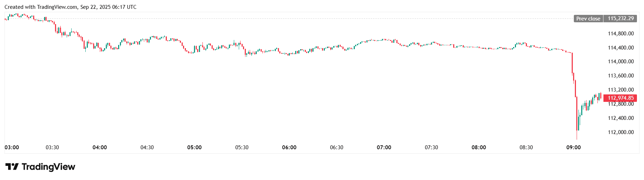The height and width of the screenshot is (180, 644).
Task: Click the 113,600.00 price axis label
Action: (x=620, y=76)
